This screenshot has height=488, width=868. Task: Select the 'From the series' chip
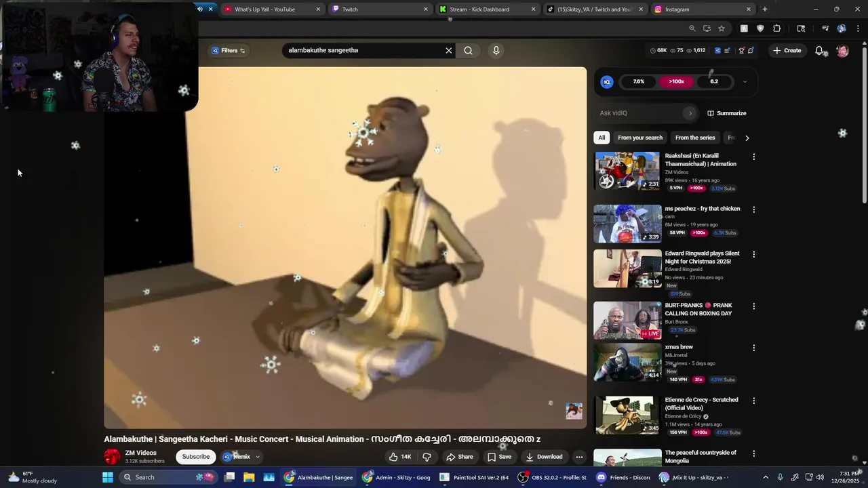[695, 138]
